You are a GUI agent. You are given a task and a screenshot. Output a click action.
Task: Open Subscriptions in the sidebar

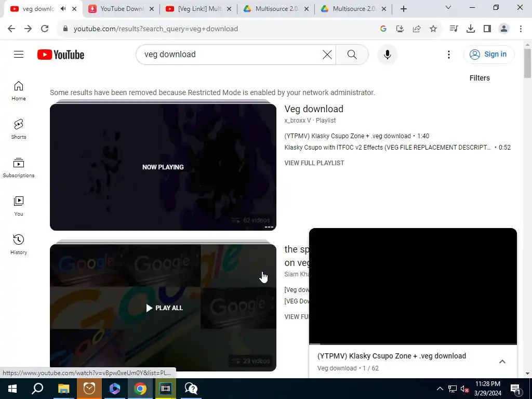[19, 168]
